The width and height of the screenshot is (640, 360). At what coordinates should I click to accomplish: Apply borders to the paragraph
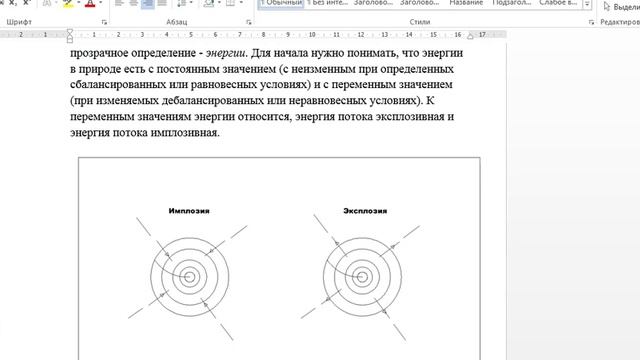[x=231, y=3]
